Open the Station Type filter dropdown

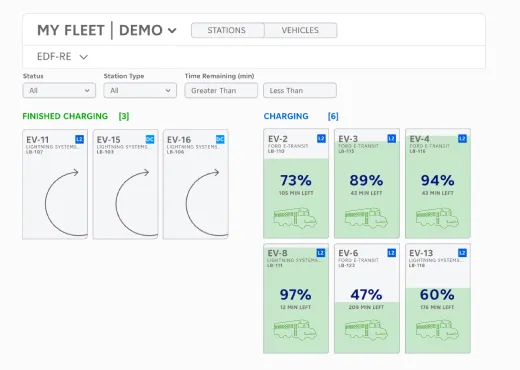pos(140,90)
